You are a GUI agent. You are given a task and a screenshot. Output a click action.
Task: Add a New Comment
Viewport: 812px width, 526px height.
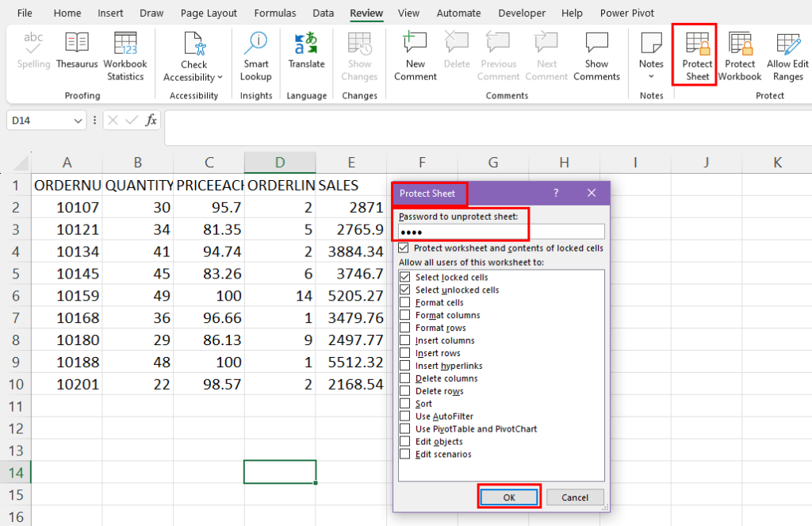[416, 56]
